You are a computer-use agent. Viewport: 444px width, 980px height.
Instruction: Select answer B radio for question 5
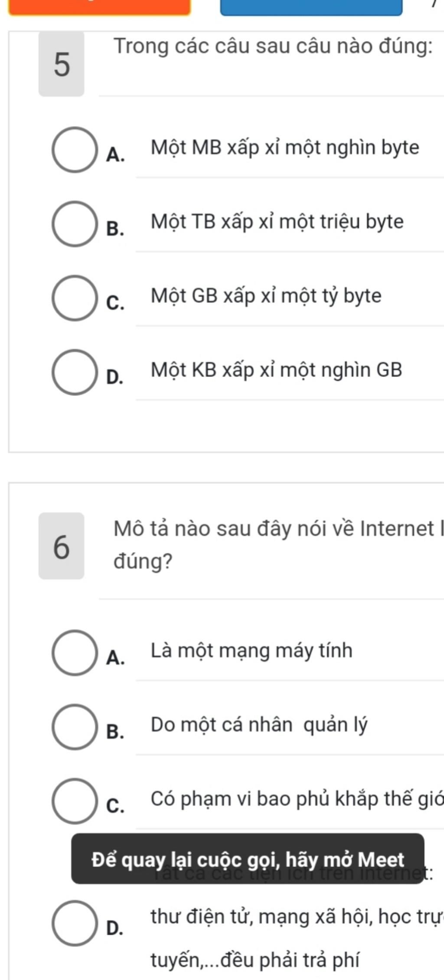pyautogui.click(x=74, y=224)
